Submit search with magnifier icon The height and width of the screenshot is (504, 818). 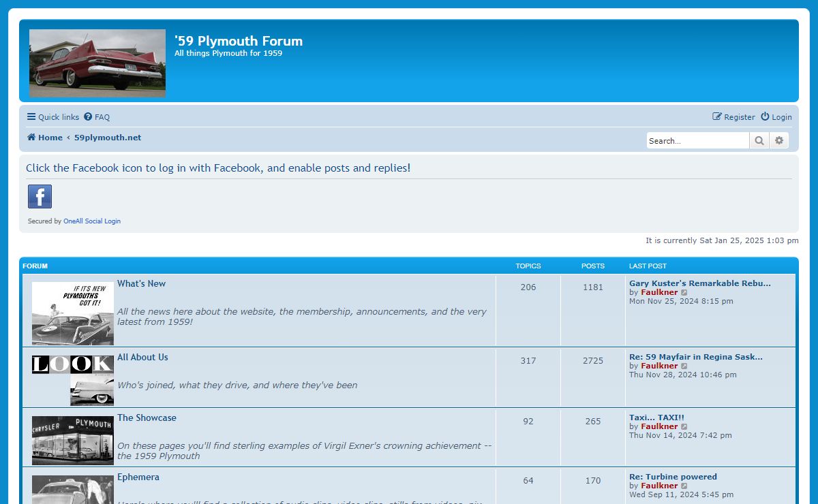759,141
